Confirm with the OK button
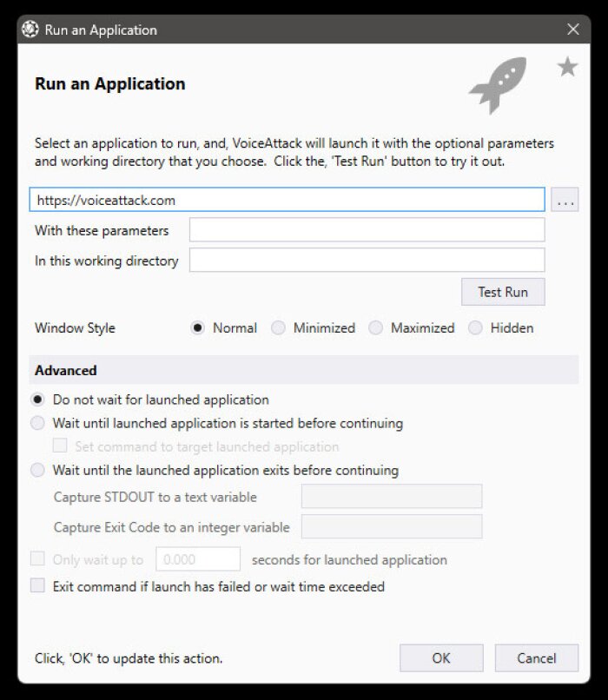The width and height of the screenshot is (608, 700). tap(441, 658)
